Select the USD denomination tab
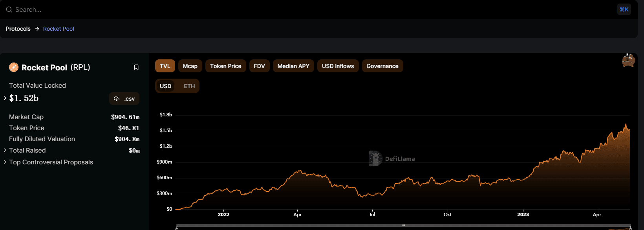The width and height of the screenshot is (644, 230). click(x=165, y=86)
